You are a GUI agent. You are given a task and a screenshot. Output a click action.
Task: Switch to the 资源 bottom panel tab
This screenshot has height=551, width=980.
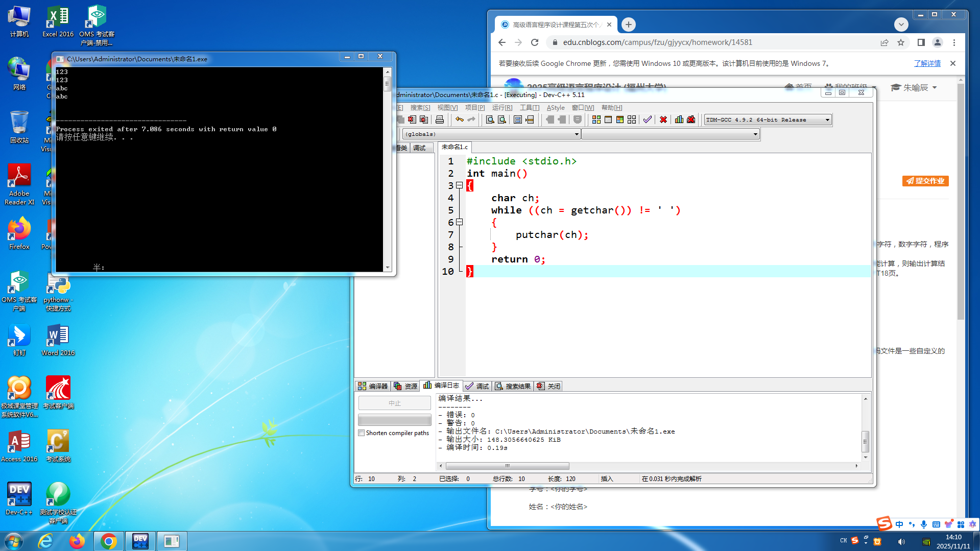click(x=405, y=386)
